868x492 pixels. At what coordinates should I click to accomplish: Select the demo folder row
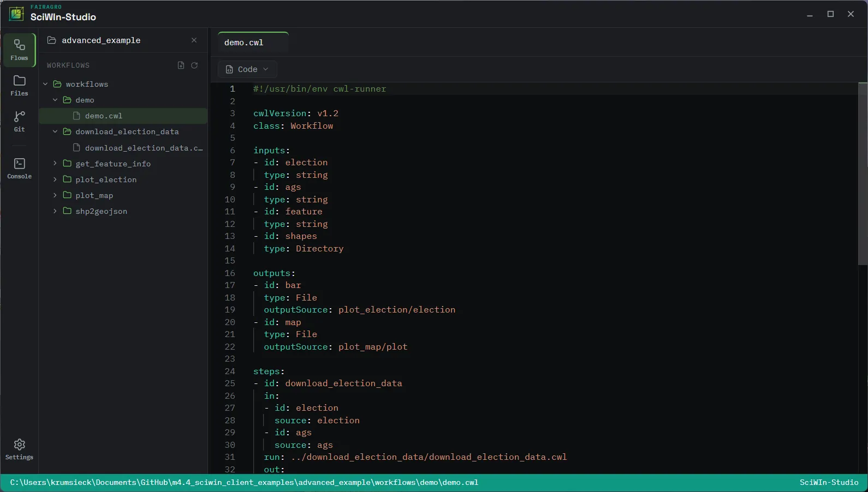[123, 100]
